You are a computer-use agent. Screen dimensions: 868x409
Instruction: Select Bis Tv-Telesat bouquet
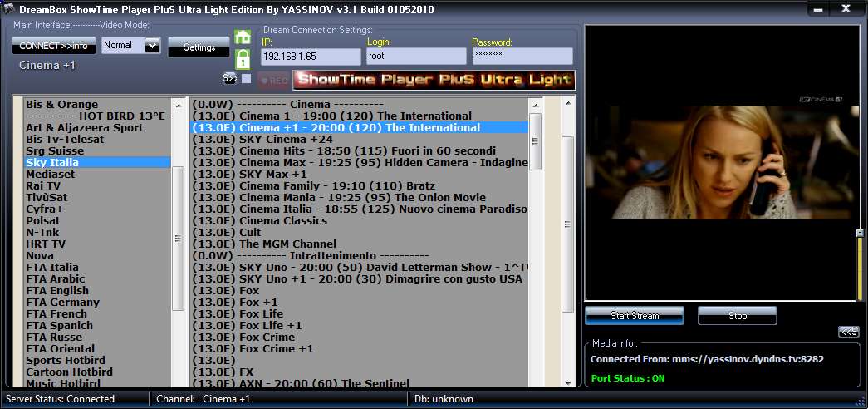point(65,139)
